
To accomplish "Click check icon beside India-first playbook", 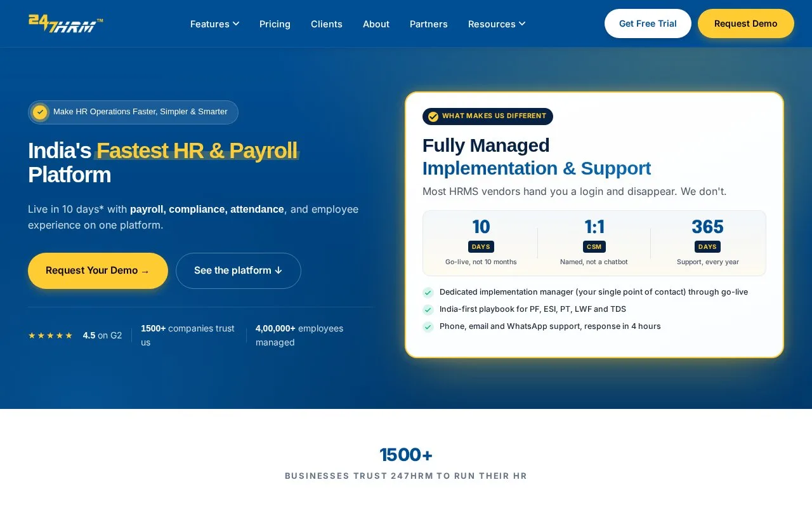I will [428, 310].
